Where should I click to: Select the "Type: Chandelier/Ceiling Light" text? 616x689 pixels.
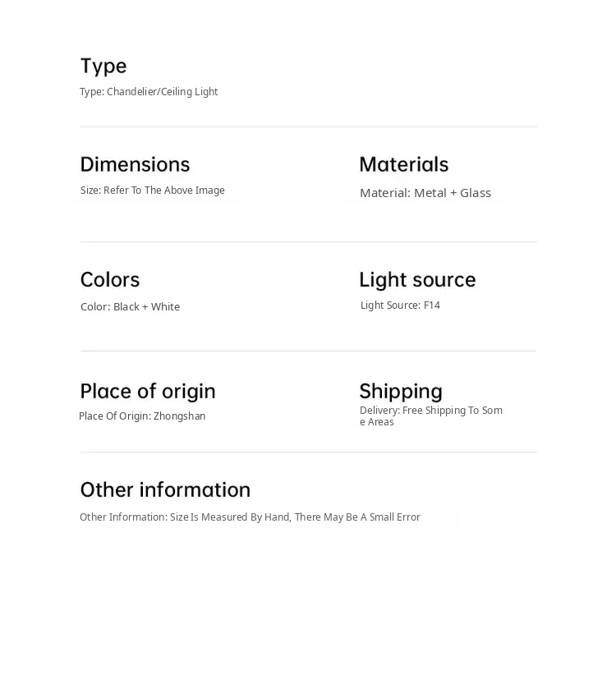[149, 92]
